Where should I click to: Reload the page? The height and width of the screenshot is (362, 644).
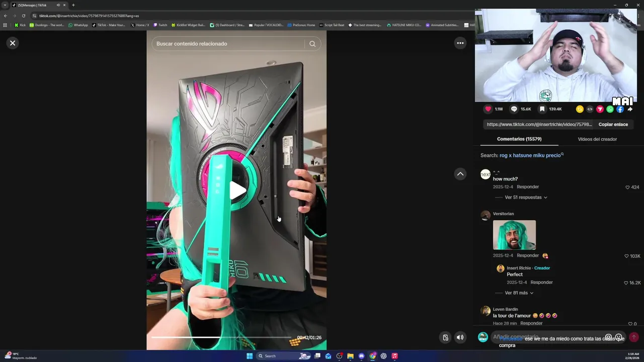(x=23, y=16)
